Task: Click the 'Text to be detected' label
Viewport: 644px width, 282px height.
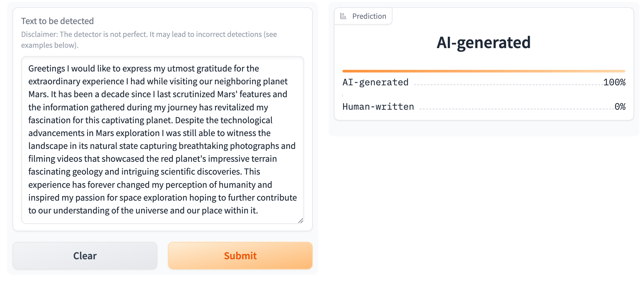Action: click(57, 21)
